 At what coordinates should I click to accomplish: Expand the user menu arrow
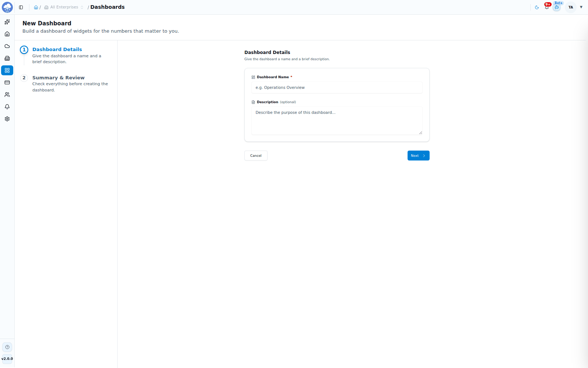[581, 7]
